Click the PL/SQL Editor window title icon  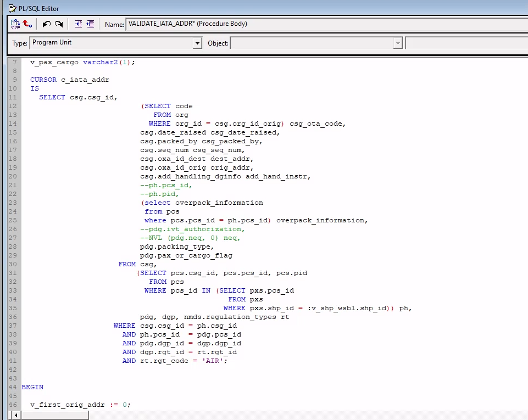pyautogui.click(x=5, y=8)
